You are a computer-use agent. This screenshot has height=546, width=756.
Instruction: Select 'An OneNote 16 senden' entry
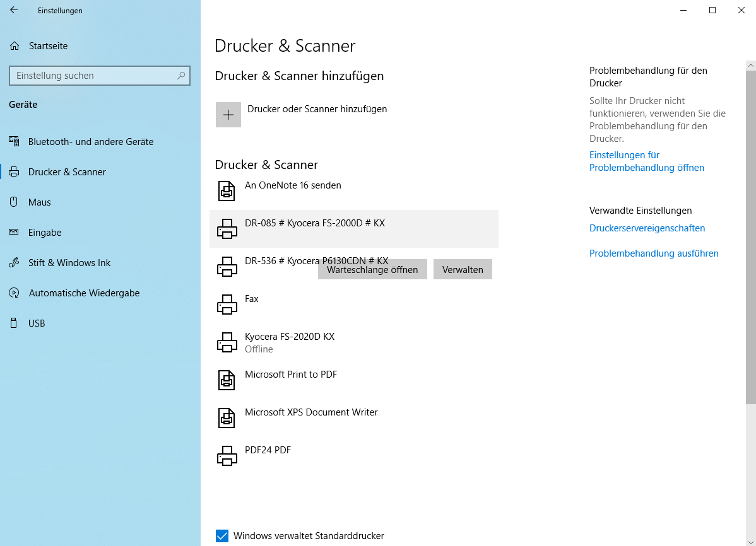[293, 185]
